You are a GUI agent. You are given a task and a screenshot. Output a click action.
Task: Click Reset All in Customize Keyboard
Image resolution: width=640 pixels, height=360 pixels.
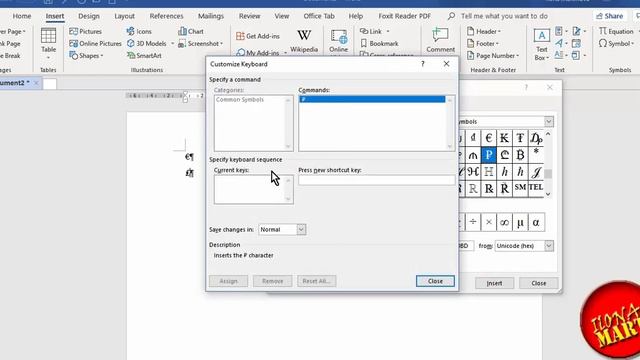click(316, 281)
